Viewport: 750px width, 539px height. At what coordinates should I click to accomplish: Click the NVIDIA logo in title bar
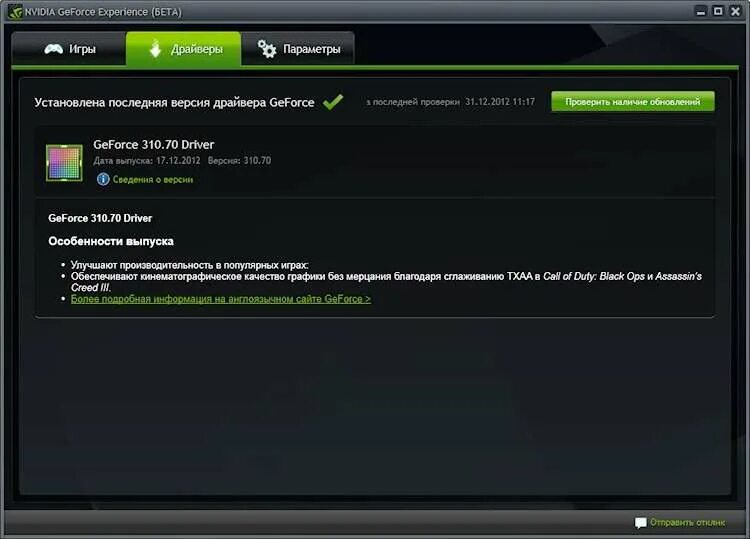(x=15, y=11)
